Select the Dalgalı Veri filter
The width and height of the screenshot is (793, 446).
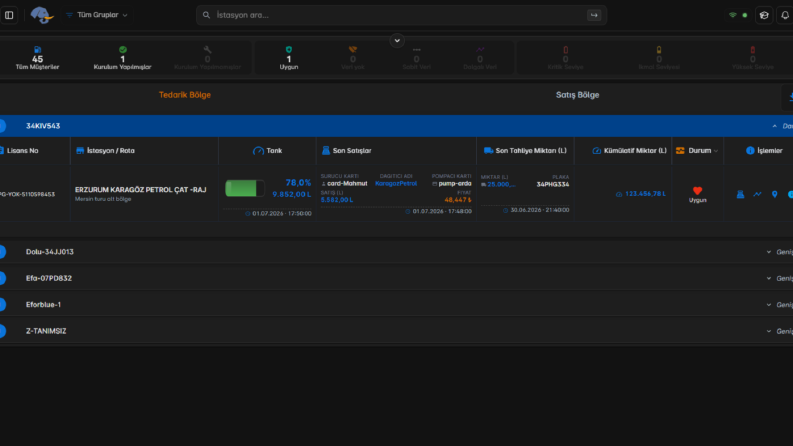click(480, 58)
